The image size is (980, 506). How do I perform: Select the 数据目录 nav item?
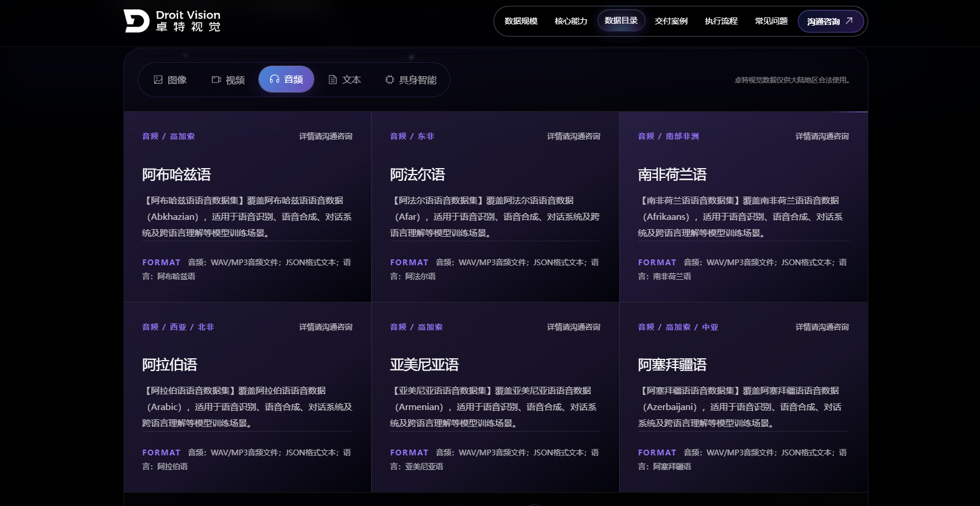pos(621,21)
